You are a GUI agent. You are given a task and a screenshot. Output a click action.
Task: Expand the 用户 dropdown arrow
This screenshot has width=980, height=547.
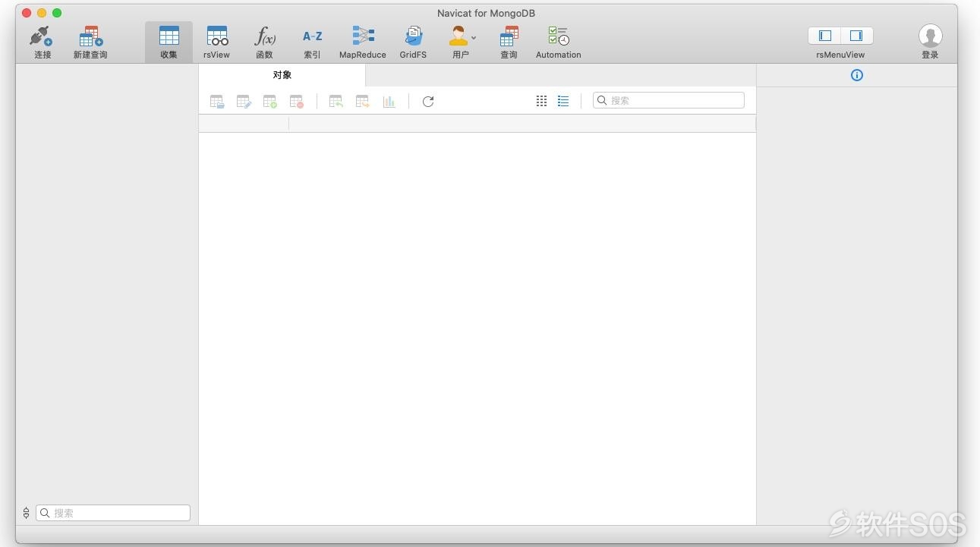tap(474, 37)
